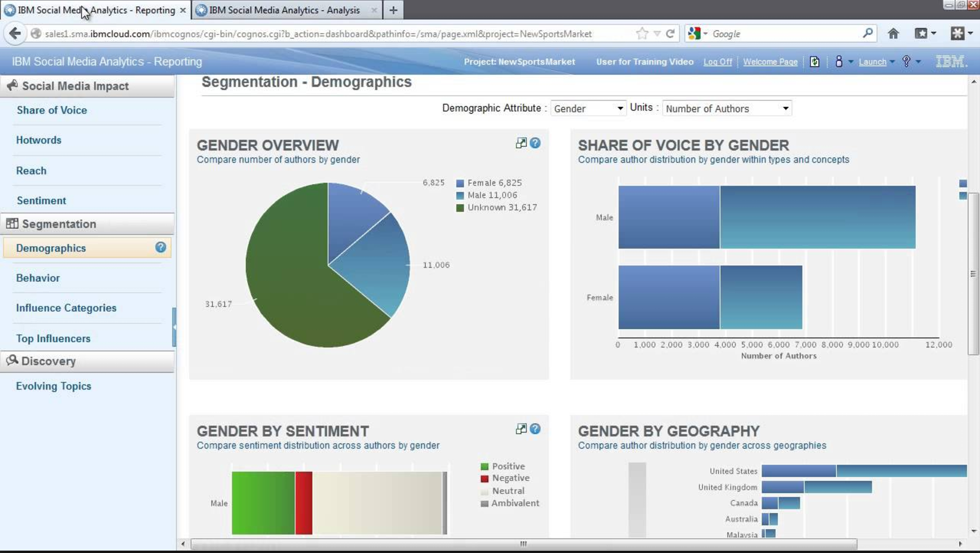Open Top Influencers report
Screen dimensions: 980x553
(x=53, y=338)
